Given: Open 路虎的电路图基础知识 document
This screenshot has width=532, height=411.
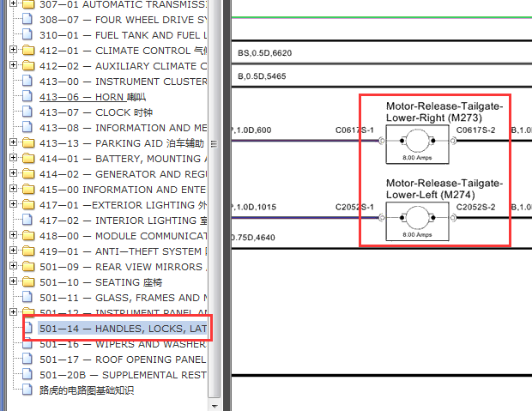Looking at the screenshot, I should tap(87, 390).
